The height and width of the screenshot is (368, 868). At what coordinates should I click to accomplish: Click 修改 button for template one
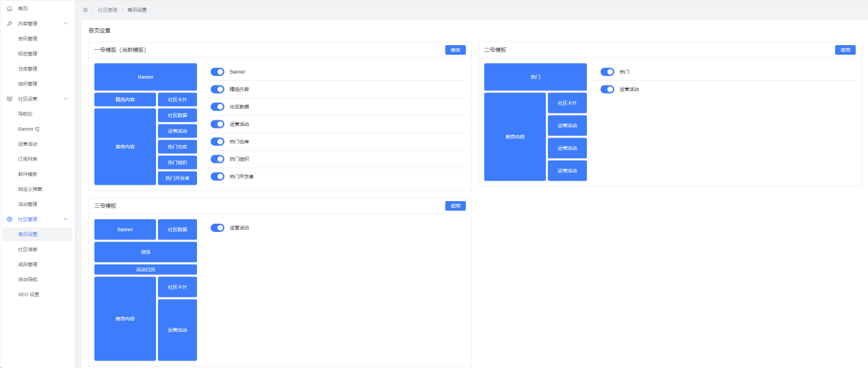[x=455, y=50]
